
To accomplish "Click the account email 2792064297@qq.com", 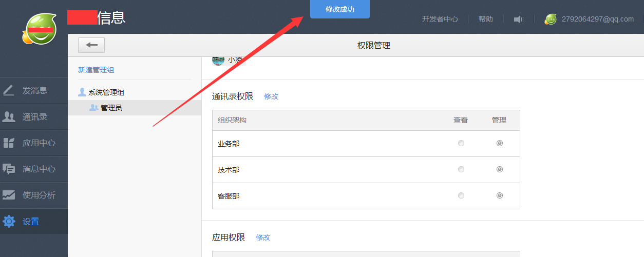I will [x=598, y=19].
